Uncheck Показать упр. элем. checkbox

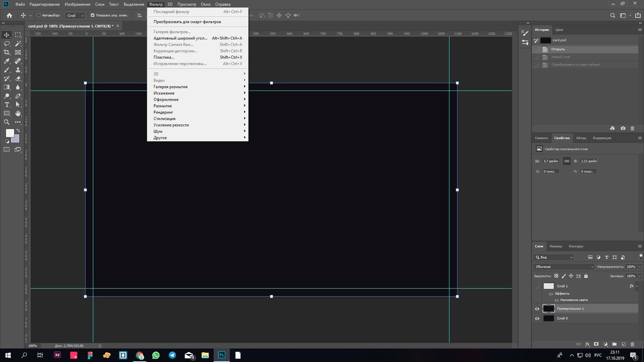pos(92,16)
